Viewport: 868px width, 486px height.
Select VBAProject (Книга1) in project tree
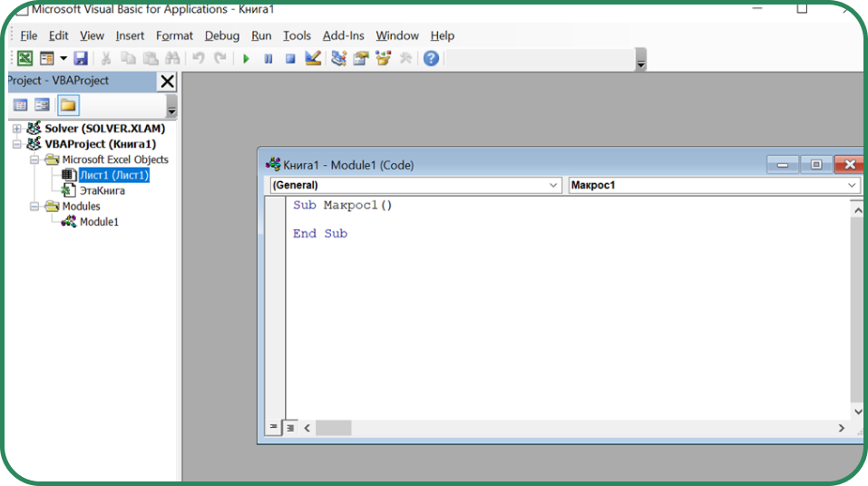pos(100,144)
